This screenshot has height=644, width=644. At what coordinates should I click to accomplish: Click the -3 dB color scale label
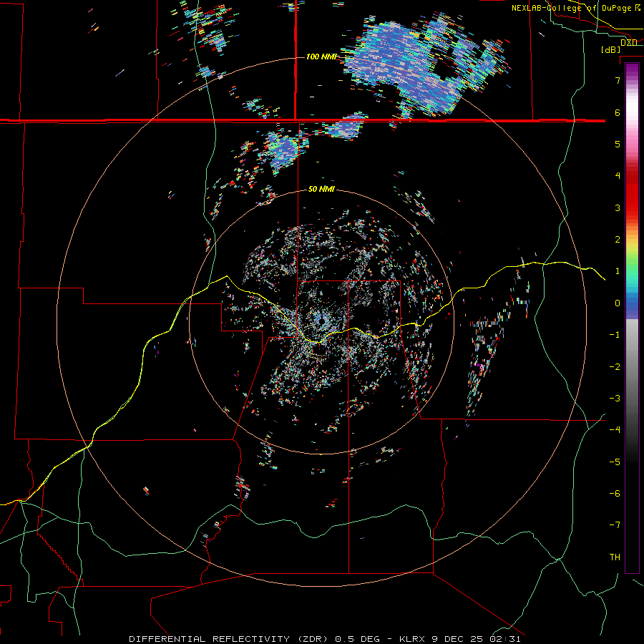point(615,399)
